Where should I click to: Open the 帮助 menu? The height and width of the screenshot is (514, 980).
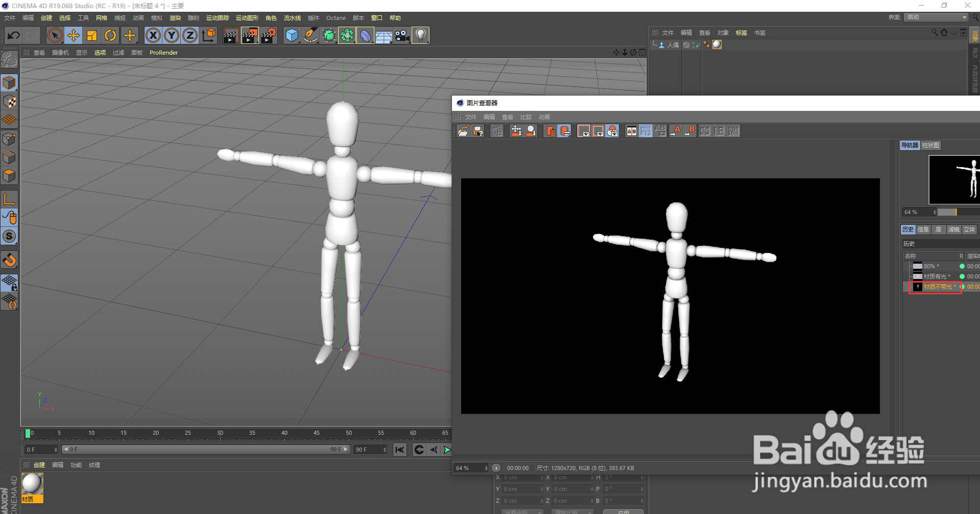coord(395,18)
